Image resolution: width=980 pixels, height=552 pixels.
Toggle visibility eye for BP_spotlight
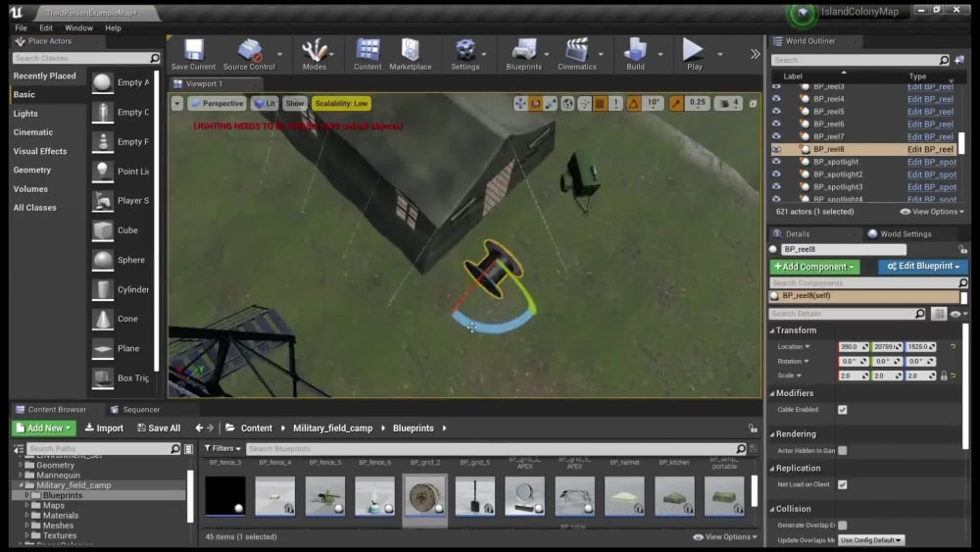[x=776, y=162]
